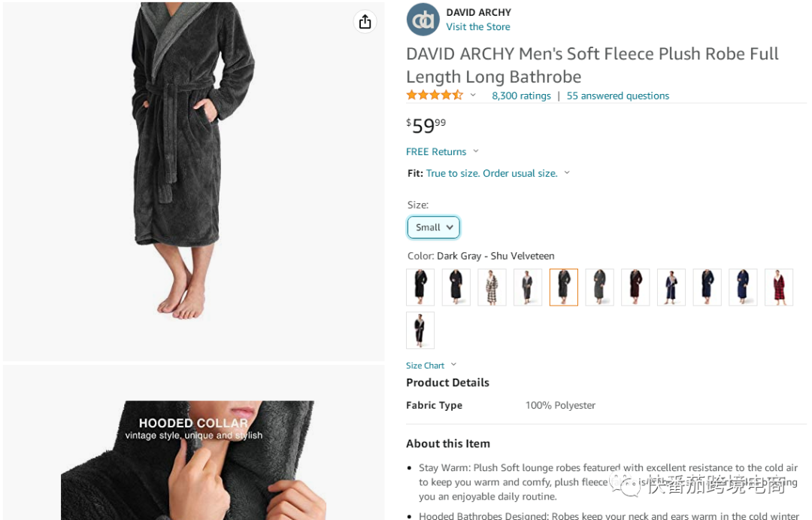This screenshot has width=812, height=520.
Task: Select the robe swatch in second row
Action: 420,330
